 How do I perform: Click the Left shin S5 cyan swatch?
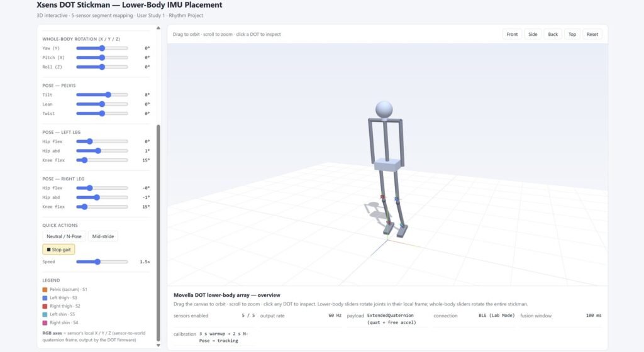[45, 314]
